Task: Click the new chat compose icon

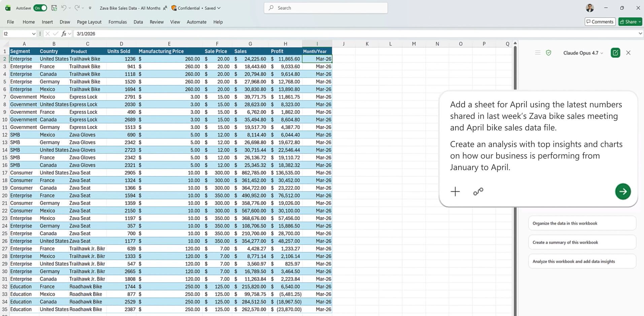Action: point(615,53)
